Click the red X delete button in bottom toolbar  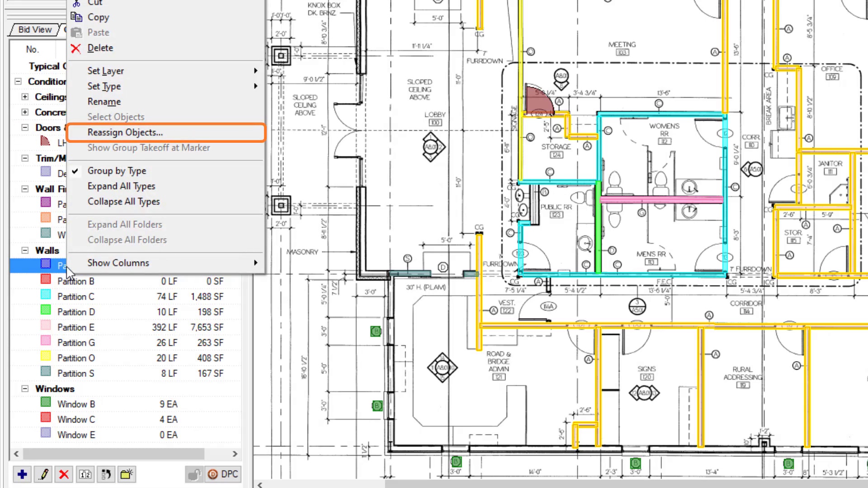tap(64, 474)
